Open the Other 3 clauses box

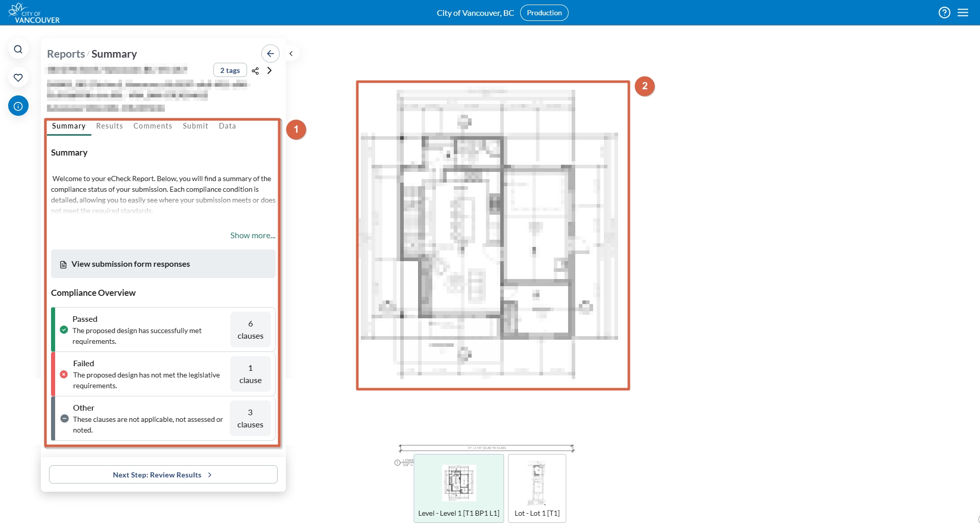click(250, 418)
